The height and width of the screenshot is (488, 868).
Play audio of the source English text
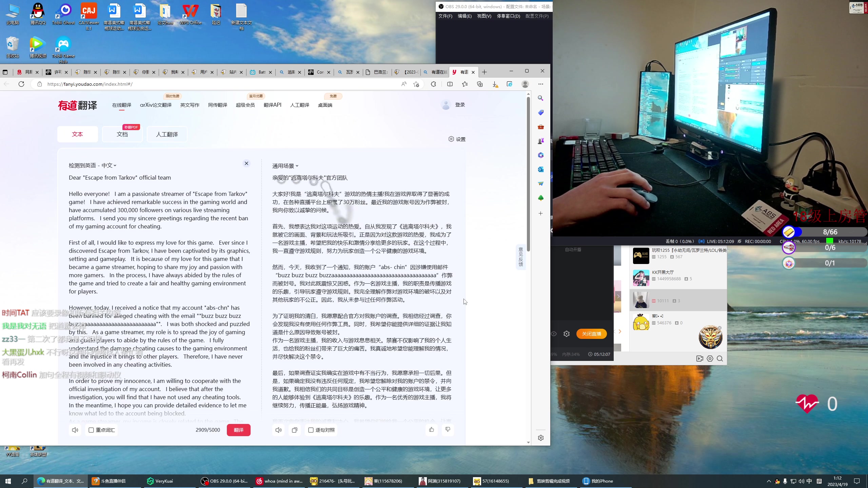pos(75,430)
